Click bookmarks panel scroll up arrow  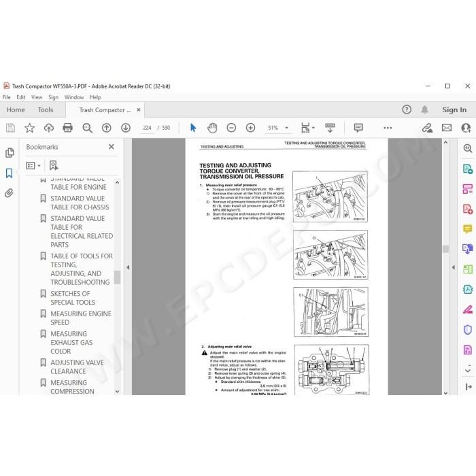pyautogui.click(x=117, y=183)
